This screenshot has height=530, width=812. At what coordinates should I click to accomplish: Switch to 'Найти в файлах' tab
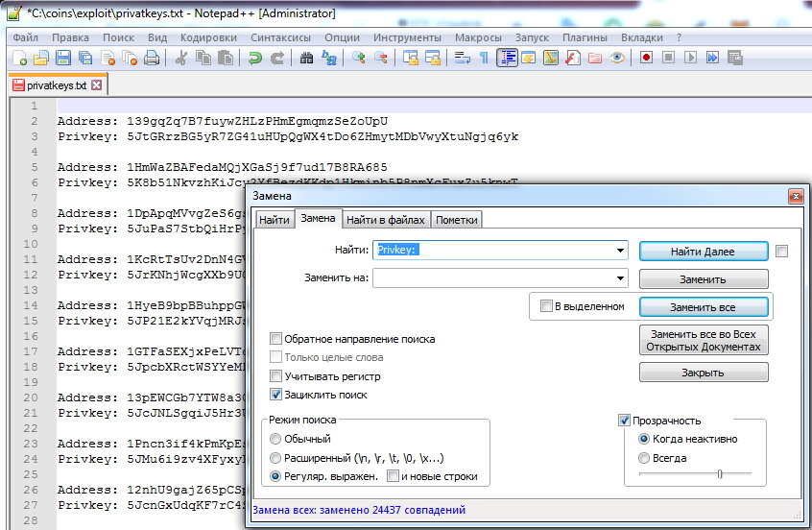(385, 220)
